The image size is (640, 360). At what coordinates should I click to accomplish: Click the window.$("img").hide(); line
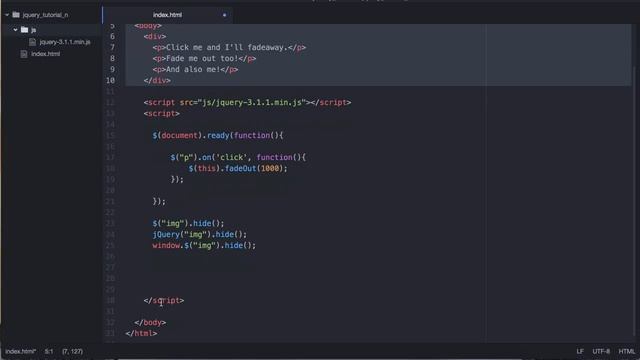click(204, 246)
